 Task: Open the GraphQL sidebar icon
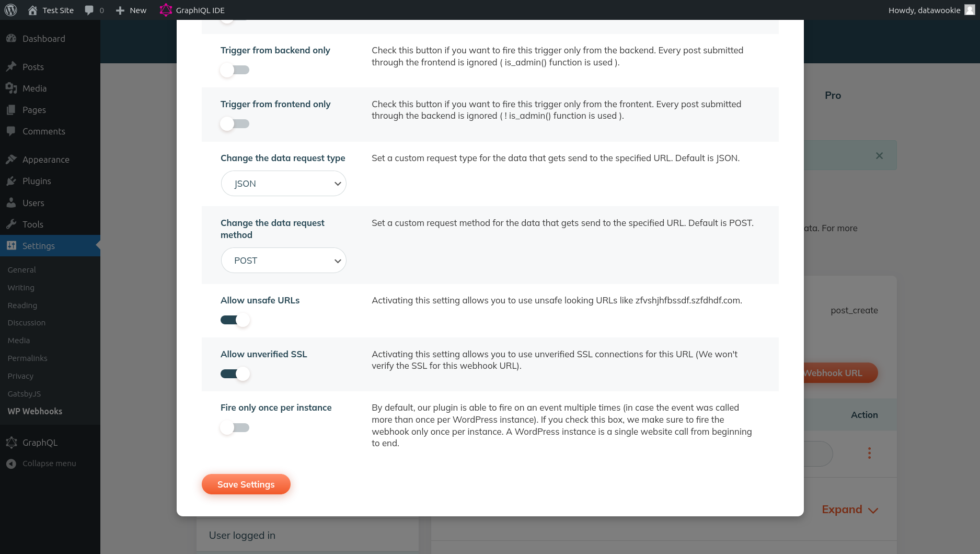(12, 443)
